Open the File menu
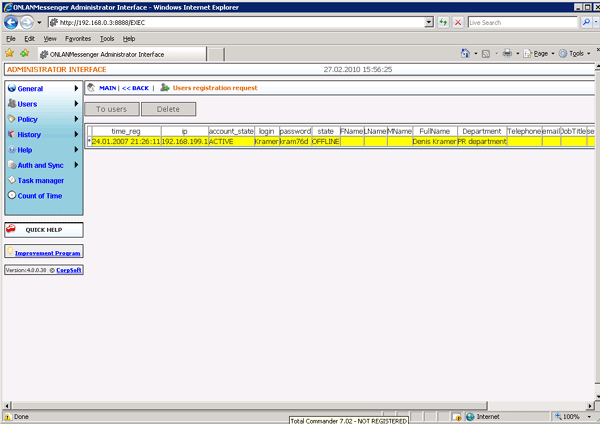 tap(11, 39)
